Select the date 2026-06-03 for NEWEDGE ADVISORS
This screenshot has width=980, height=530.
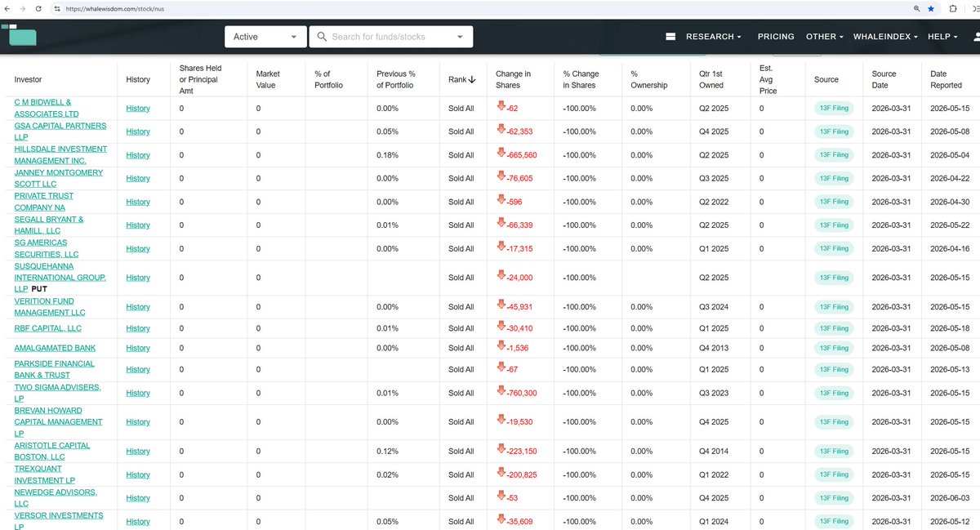coord(951,498)
